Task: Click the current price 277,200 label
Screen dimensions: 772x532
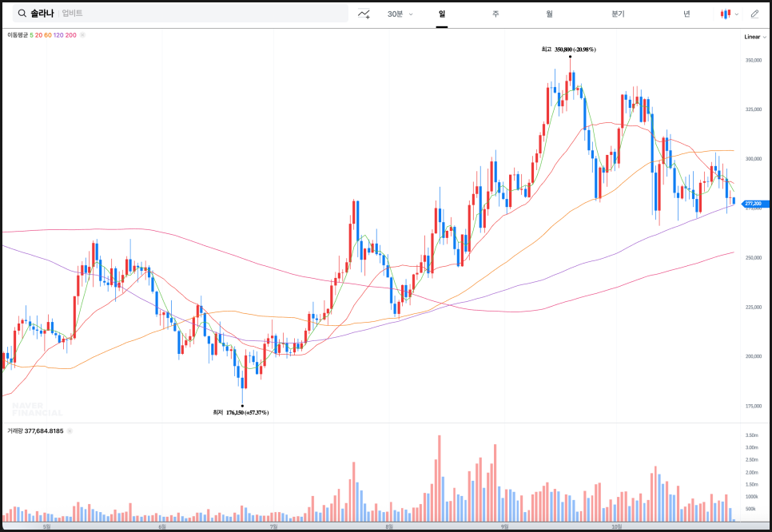Action: (754, 204)
